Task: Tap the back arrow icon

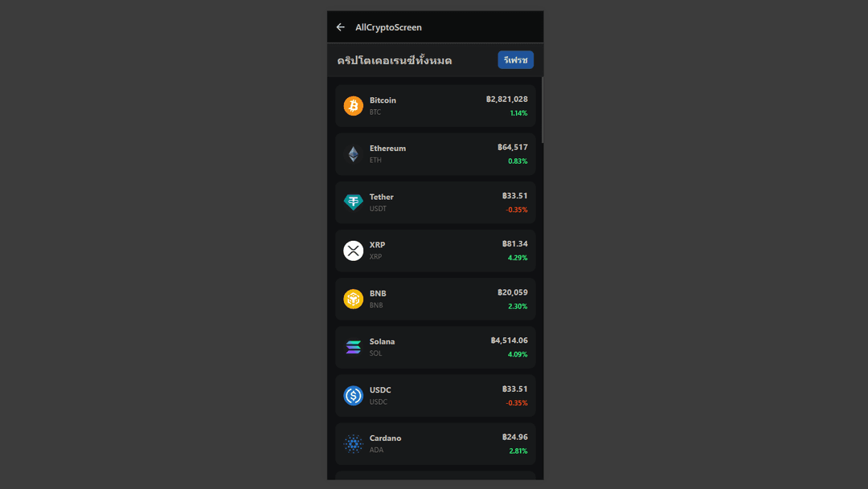Action: click(x=340, y=26)
